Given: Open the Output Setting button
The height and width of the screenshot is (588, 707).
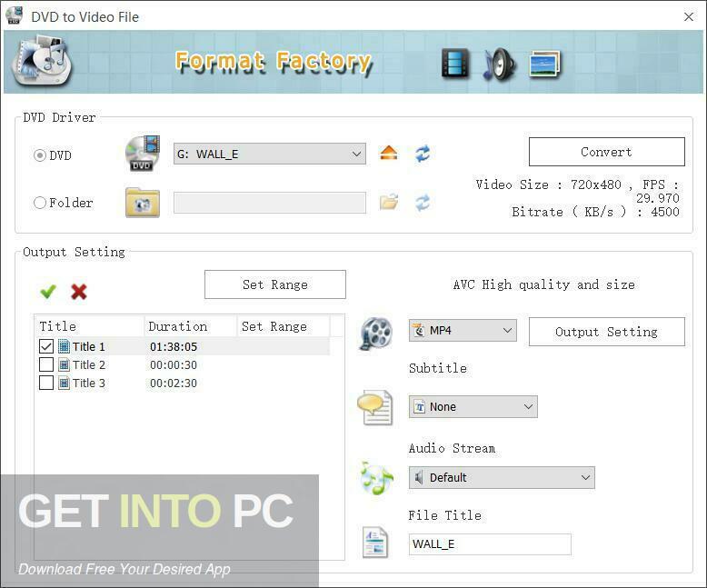Looking at the screenshot, I should pyautogui.click(x=606, y=332).
